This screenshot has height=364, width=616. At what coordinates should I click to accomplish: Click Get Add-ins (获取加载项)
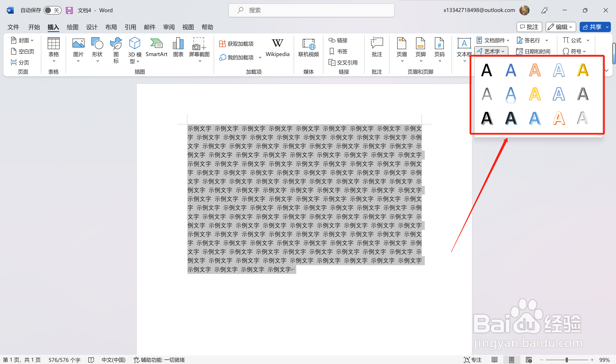[x=236, y=44]
